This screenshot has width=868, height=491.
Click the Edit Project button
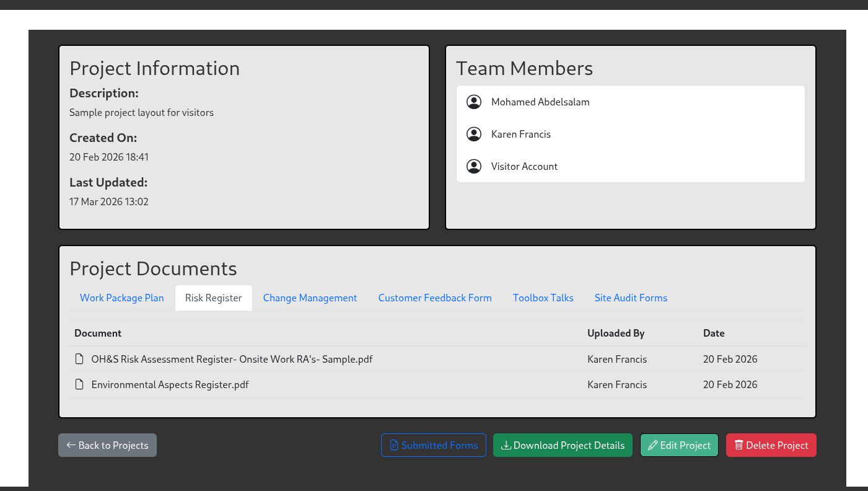679,445
